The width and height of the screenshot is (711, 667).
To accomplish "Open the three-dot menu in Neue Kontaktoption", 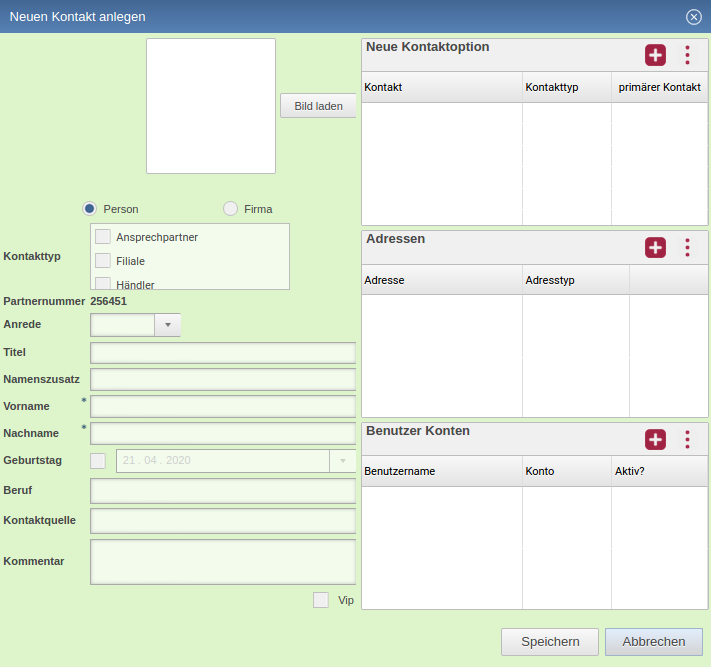I will coord(687,56).
